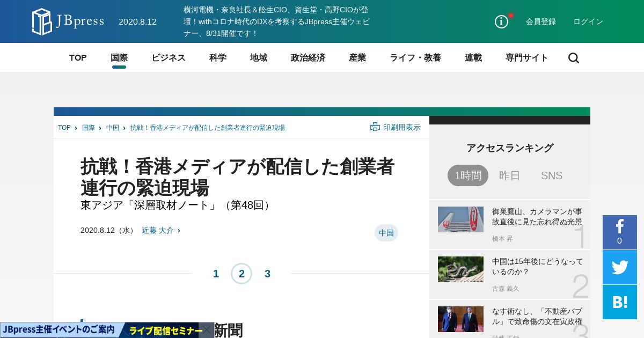Open the ビジネス menu item

click(x=169, y=58)
